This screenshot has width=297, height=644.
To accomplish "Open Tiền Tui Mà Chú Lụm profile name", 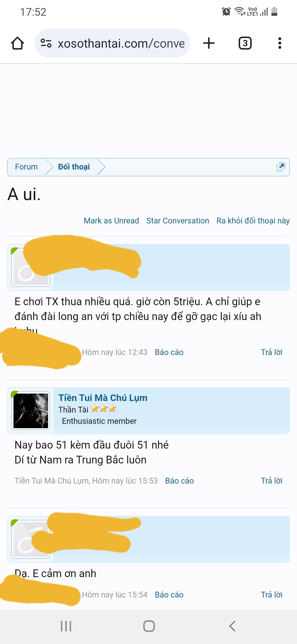I will pyautogui.click(x=103, y=398).
